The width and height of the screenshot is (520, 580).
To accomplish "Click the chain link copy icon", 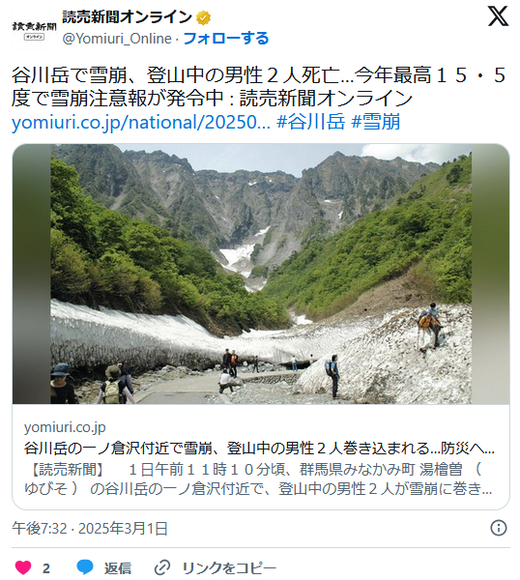I will [162, 567].
